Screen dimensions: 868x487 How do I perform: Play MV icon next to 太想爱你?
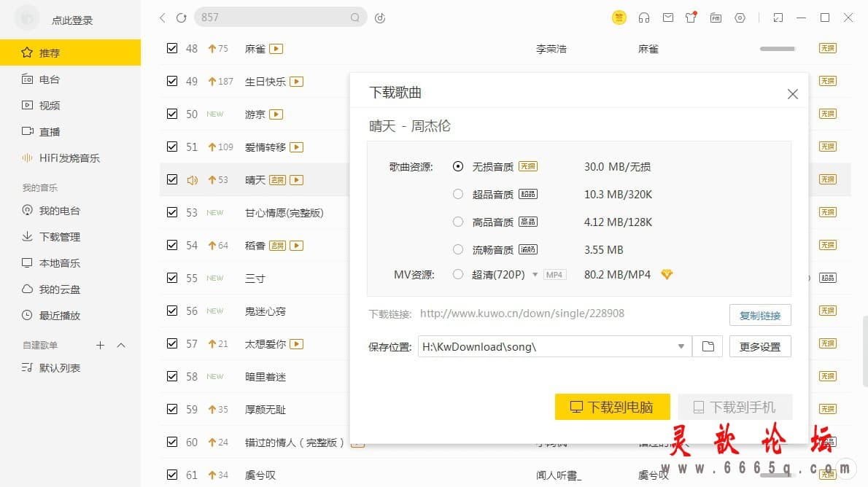tap(297, 343)
